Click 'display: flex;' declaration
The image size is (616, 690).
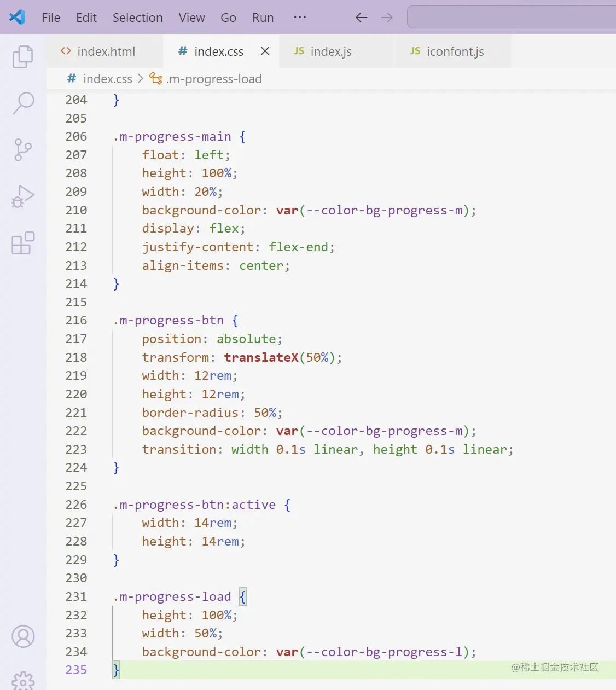point(194,228)
